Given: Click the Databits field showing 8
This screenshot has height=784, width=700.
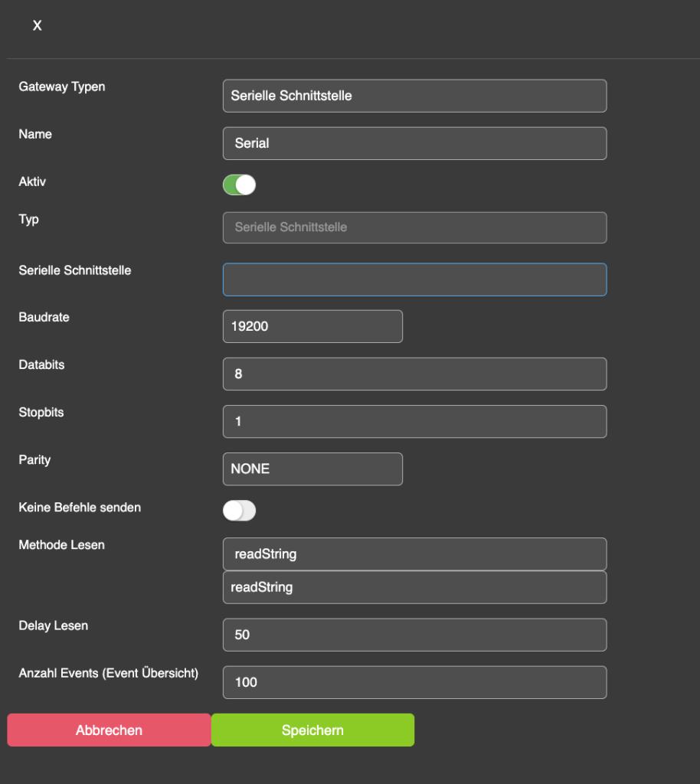Looking at the screenshot, I should click(x=414, y=374).
